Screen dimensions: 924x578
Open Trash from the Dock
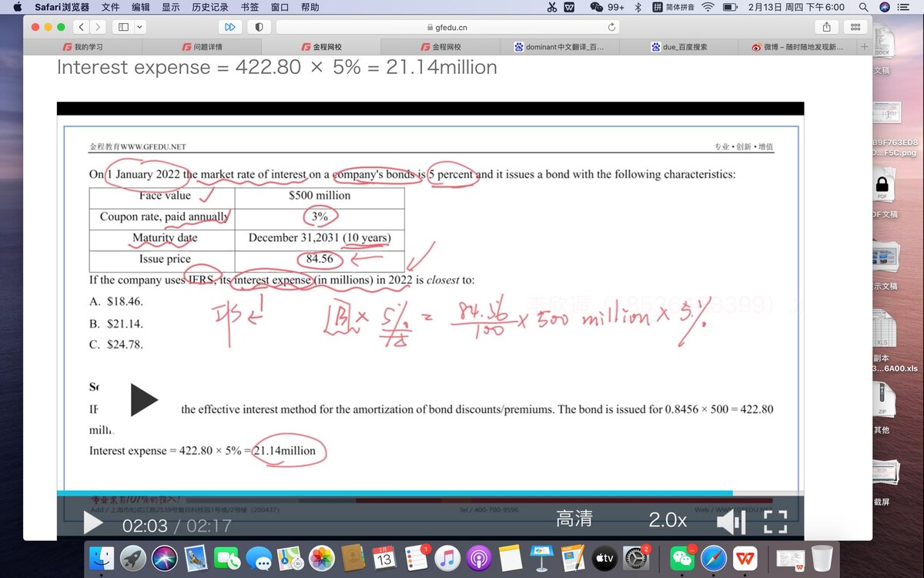(822, 558)
